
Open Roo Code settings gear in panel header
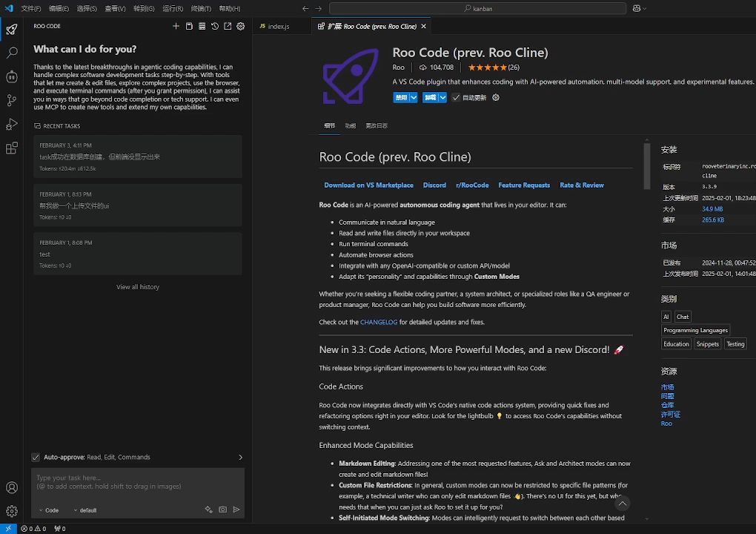[x=241, y=26]
